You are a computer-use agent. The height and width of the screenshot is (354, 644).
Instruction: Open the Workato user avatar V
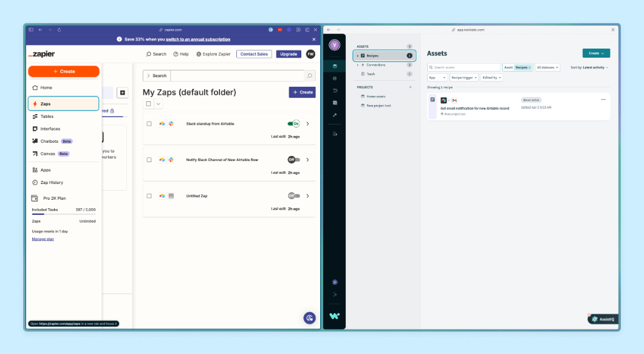334,45
